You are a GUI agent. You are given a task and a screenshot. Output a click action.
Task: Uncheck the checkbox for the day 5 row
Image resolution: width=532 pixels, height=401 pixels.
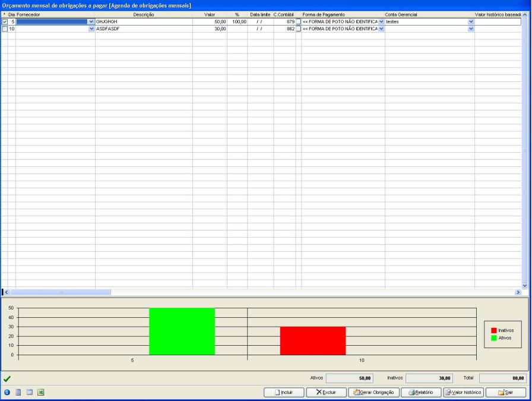[x=5, y=22]
